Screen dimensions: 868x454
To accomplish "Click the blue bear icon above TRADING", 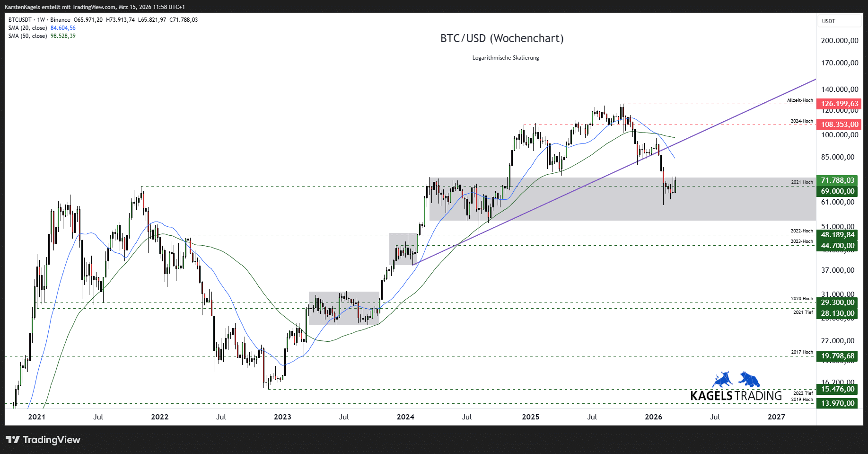I will coord(749,379).
